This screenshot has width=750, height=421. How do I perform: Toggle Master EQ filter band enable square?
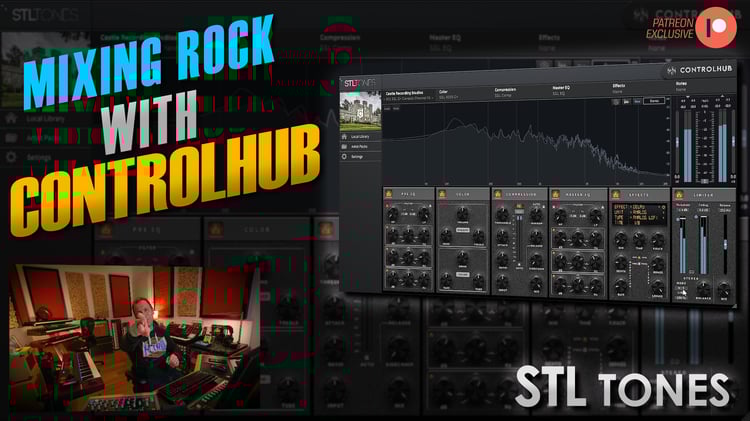[553, 207]
